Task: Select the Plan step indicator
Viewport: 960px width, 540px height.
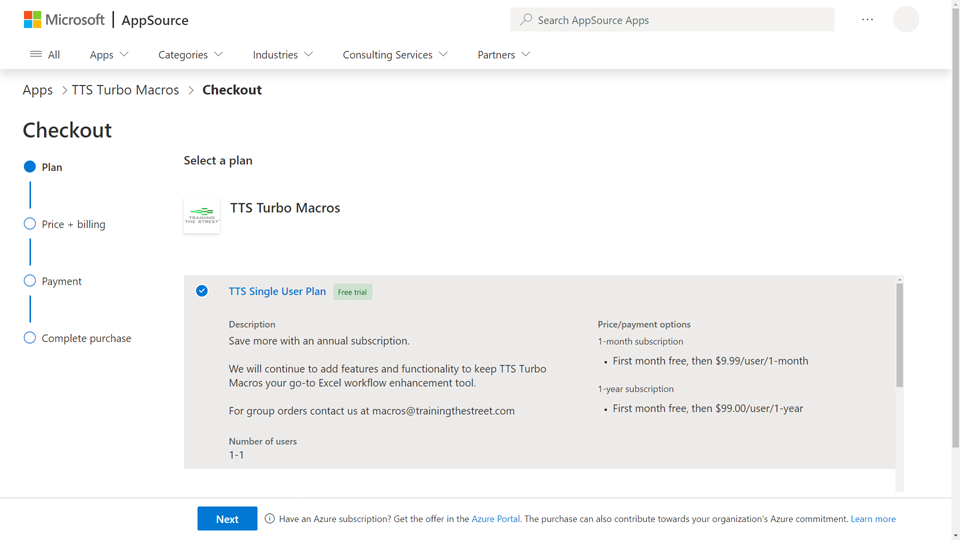Action: pos(30,167)
